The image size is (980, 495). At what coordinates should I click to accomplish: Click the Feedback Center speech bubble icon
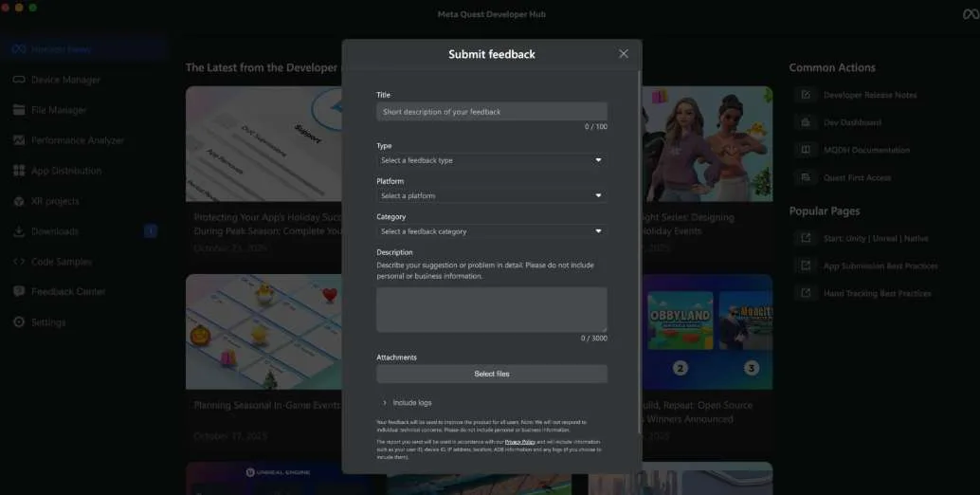(x=19, y=291)
